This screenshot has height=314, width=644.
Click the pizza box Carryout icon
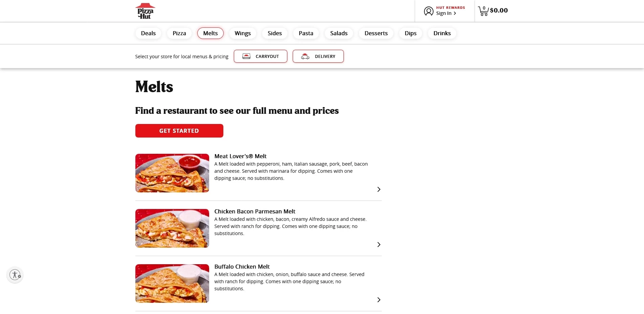click(247, 56)
